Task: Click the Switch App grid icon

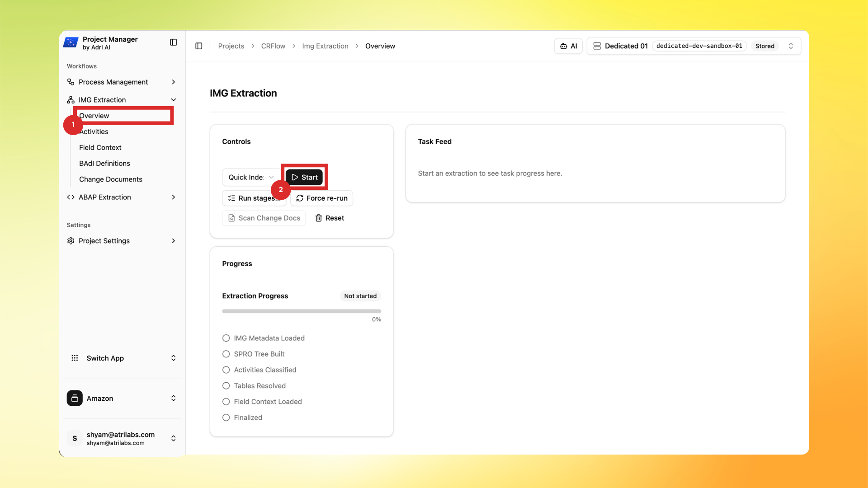Action: (75, 358)
